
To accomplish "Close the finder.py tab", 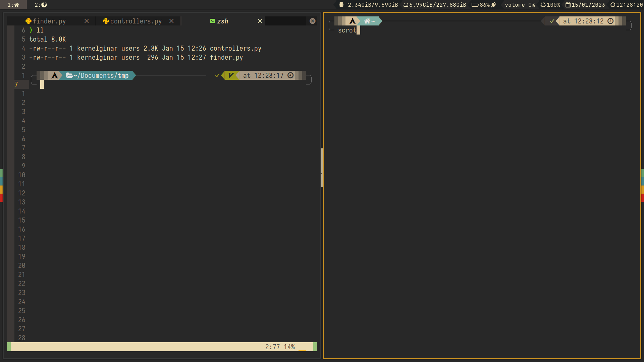I will pos(87,21).
